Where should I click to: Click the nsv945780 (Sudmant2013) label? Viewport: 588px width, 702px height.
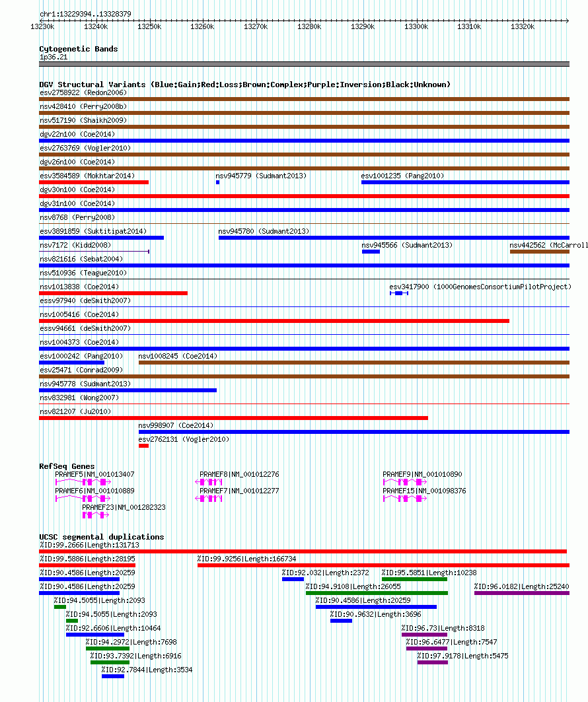pos(264,231)
